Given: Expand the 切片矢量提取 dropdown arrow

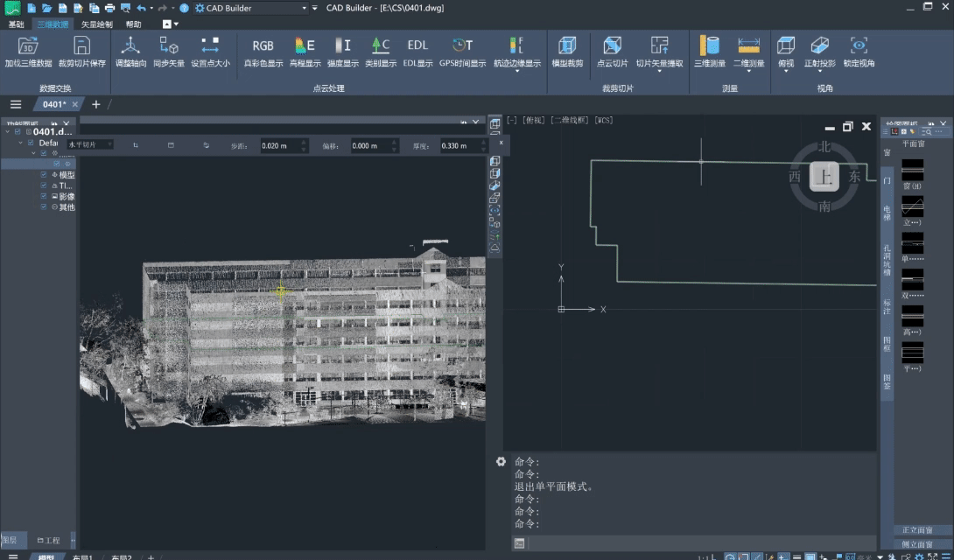Looking at the screenshot, I should (x=659, y=72).
